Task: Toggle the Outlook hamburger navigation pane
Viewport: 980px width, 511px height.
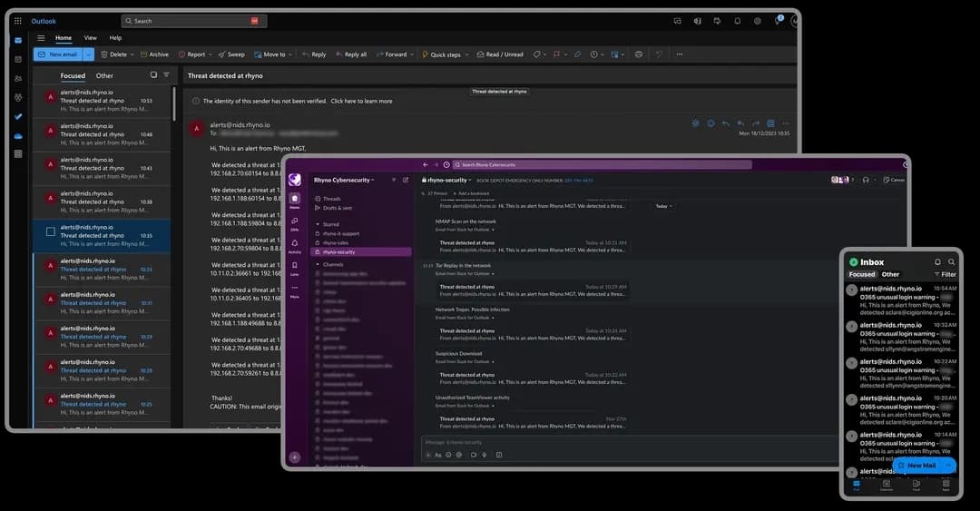Action: (41, 38)
